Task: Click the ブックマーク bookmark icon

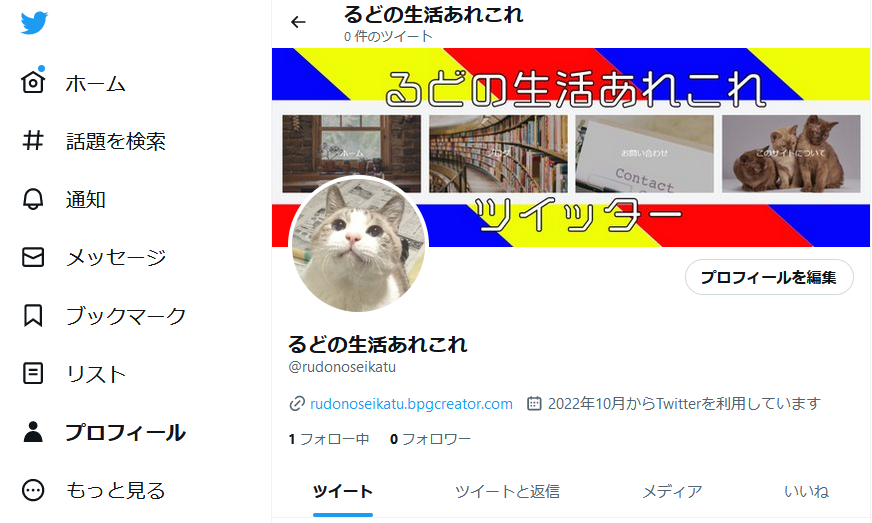Action: click(33, 315)
